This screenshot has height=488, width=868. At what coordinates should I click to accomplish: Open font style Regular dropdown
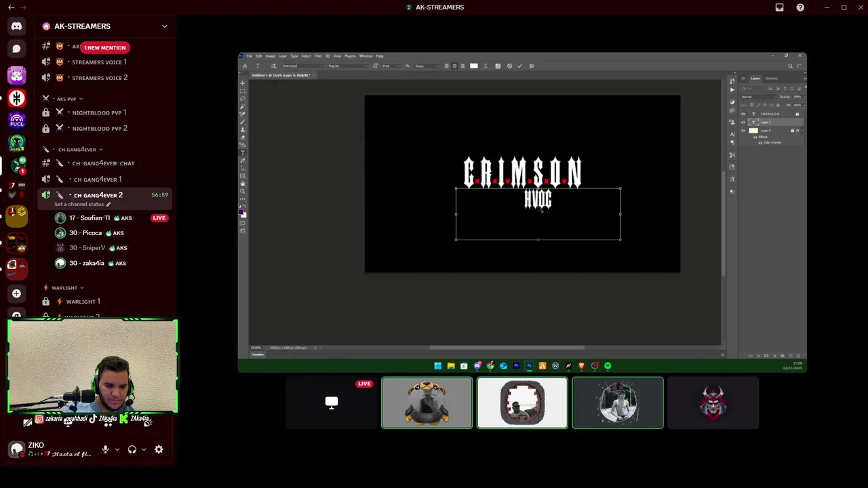tap(348, 66)
